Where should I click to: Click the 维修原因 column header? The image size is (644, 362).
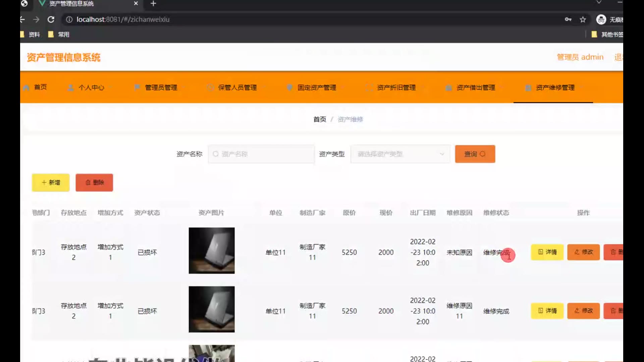tap(459, 213)
